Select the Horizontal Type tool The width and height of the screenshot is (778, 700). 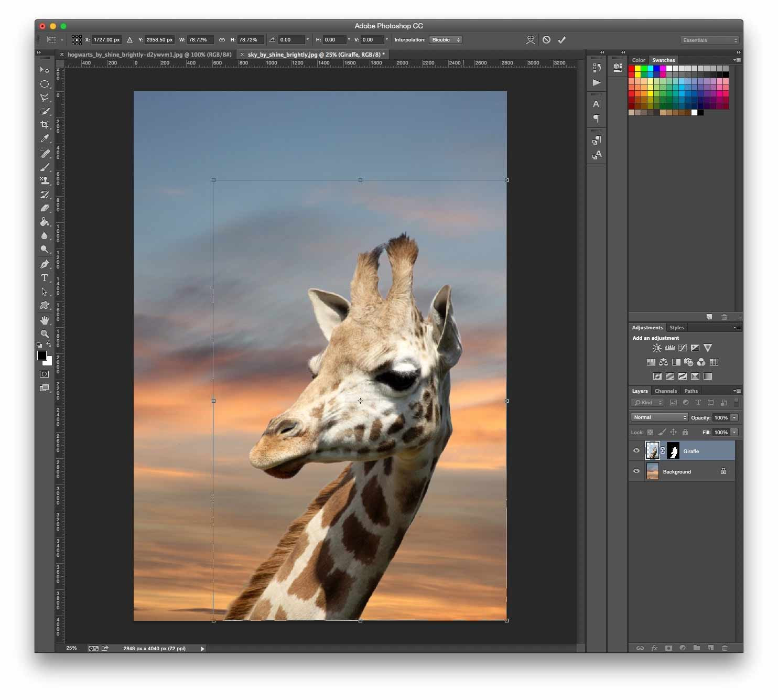(45, 278)
